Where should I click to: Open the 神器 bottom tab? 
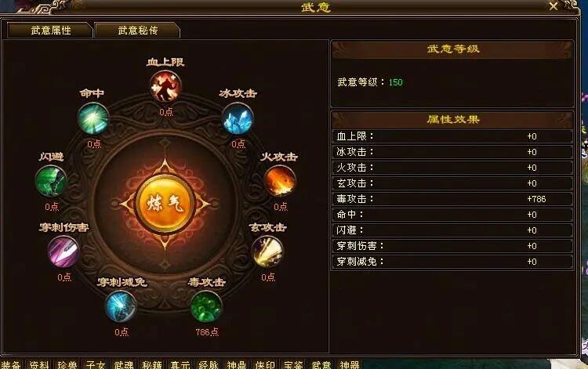point(350,364)
